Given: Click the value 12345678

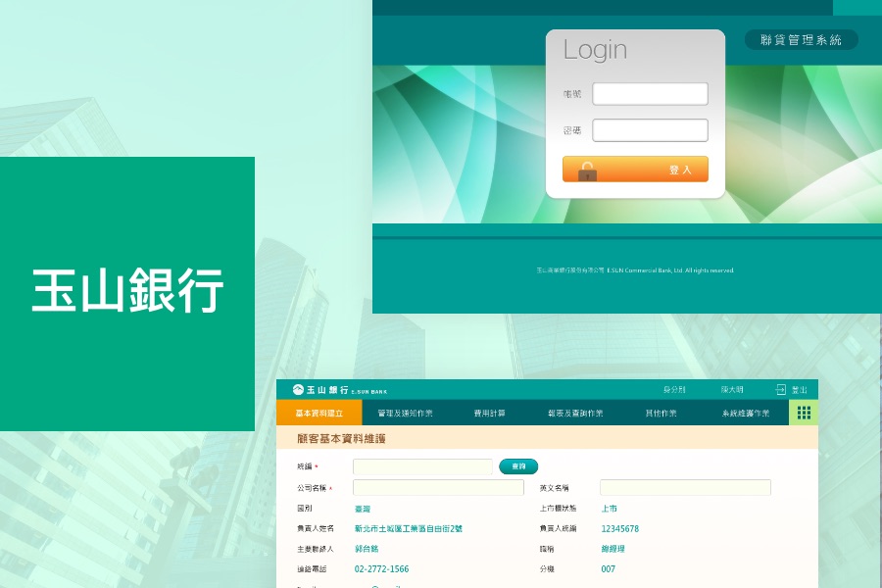Looking at the screenshot, I should click(620, 529).
